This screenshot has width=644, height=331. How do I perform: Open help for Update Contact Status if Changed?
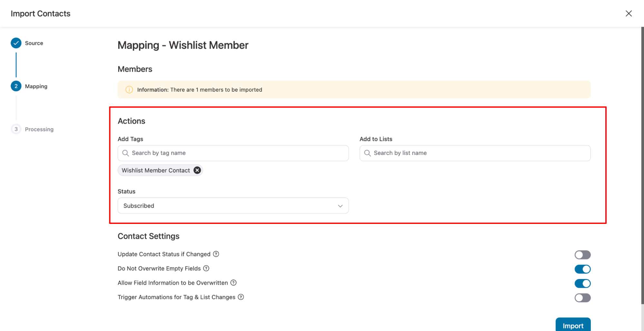pyautogui.click(x=216, y=254)
